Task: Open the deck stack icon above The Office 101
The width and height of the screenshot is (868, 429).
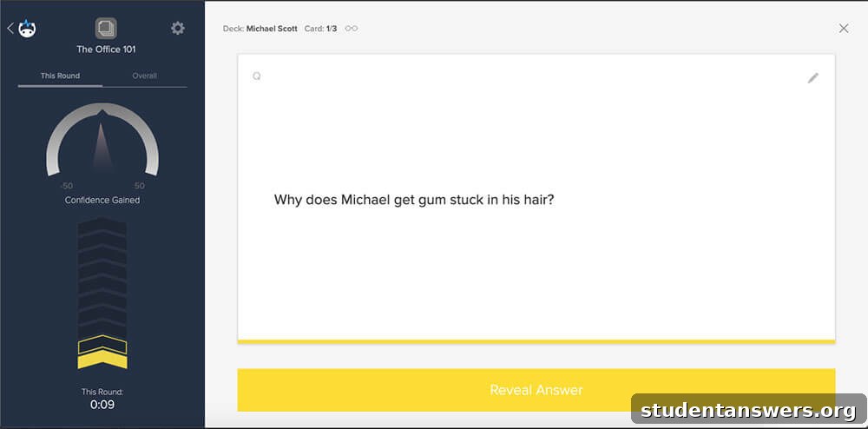Action: point(106,29)
